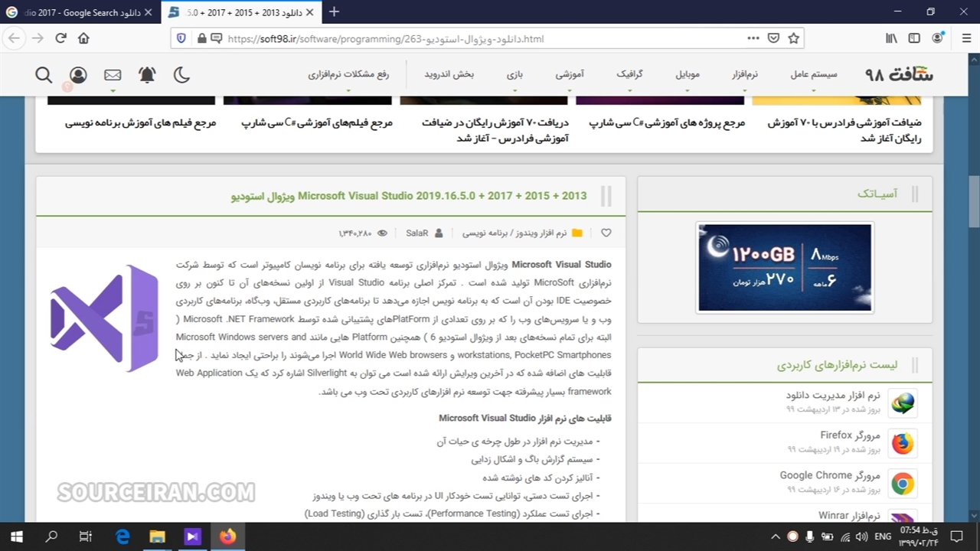Expand the نرم‌افزار navigation menu
The height and width of the screenshot is (551, 980).
(x=744, y=74)
